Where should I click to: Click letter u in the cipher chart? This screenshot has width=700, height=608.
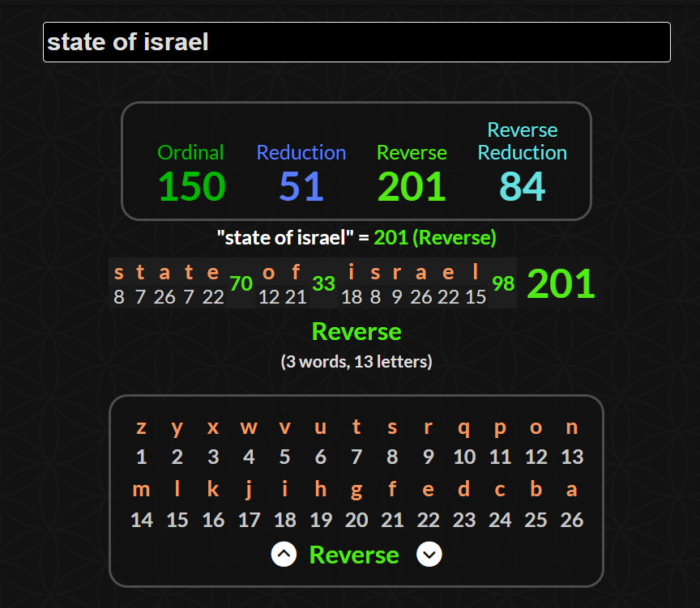(321, 427)
